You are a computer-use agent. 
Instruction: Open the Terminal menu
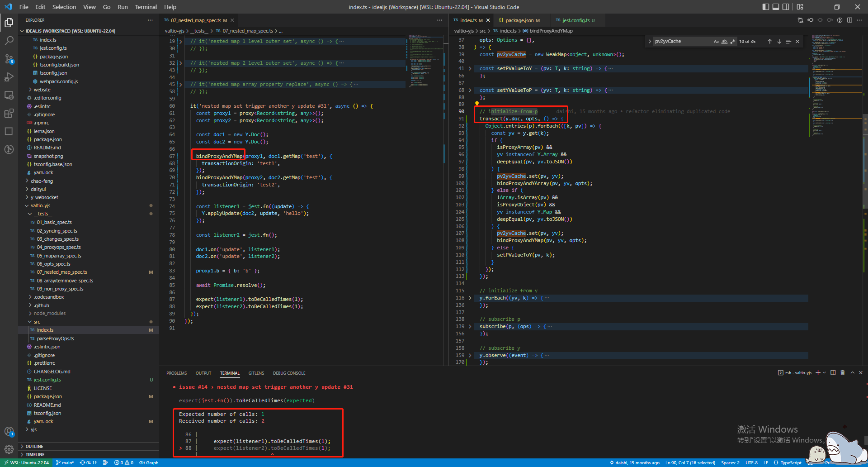point(146,7)
